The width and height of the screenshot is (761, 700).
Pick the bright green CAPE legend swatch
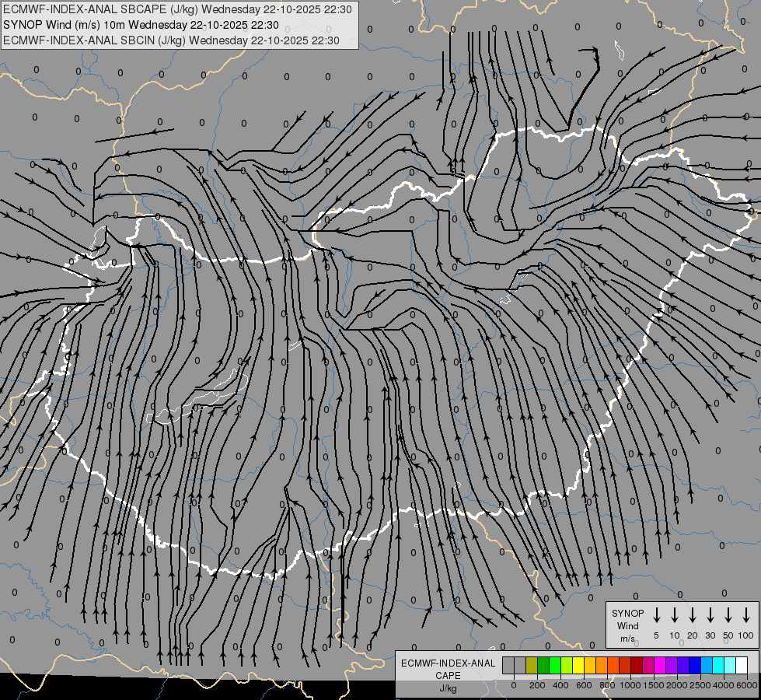pyautogui.click(x=555, y=665)
